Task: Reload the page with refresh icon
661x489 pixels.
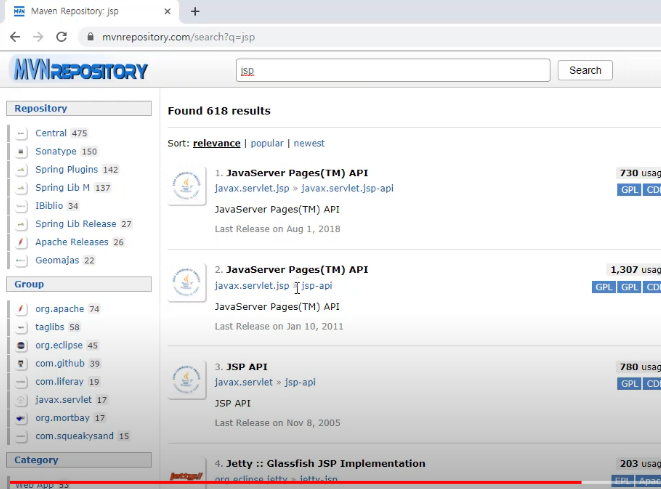Action: pyautogui.click(x=62, y=37)
